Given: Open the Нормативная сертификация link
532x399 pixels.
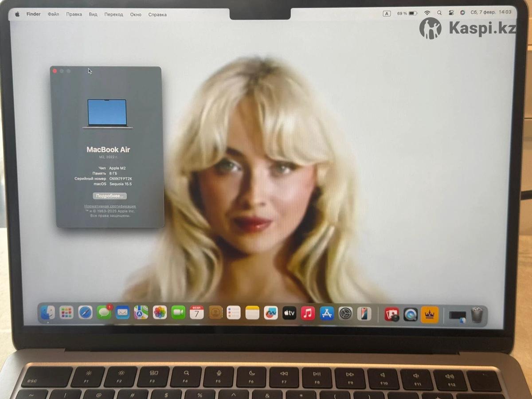Looking at the screenshot, I should (x=110, y=206).
